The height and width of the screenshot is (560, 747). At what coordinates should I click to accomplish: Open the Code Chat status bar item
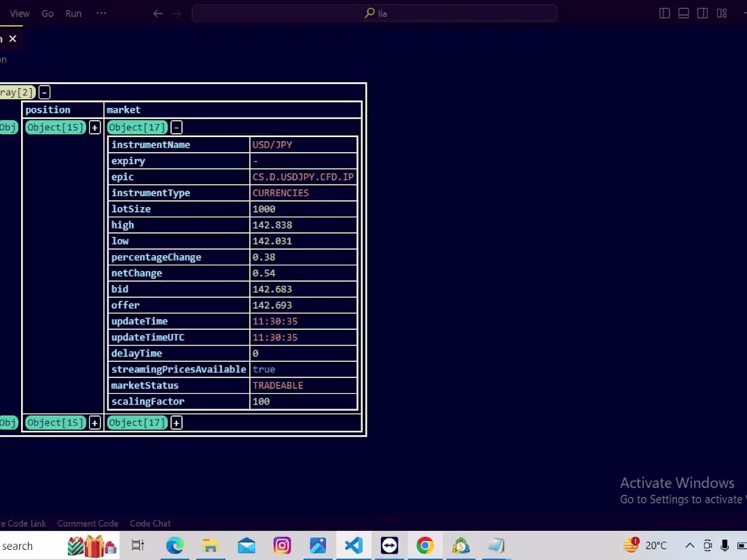coord(150,523)
